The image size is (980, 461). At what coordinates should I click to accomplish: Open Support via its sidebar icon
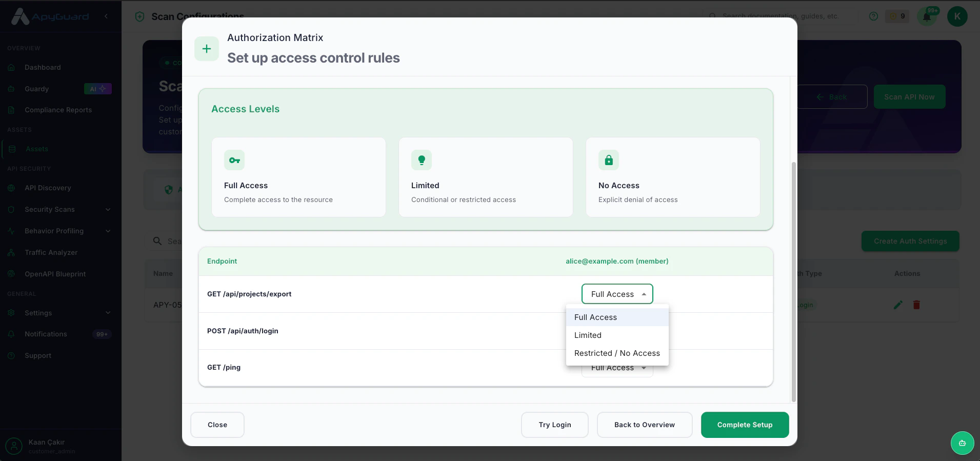(x=11, y=355)
